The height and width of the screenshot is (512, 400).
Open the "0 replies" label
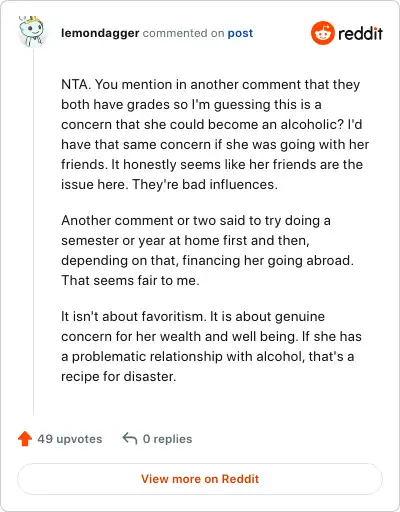pyautogui.click(x=167, y=439)
